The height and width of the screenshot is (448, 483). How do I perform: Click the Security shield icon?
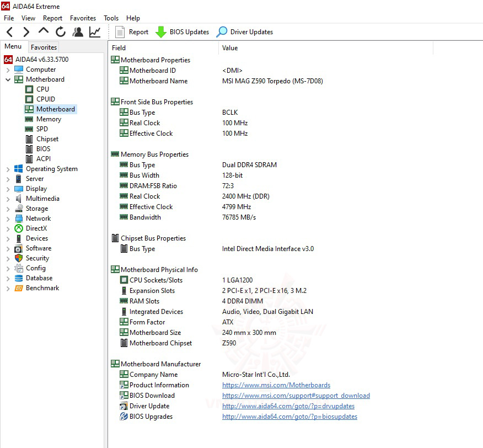point(19,258)
